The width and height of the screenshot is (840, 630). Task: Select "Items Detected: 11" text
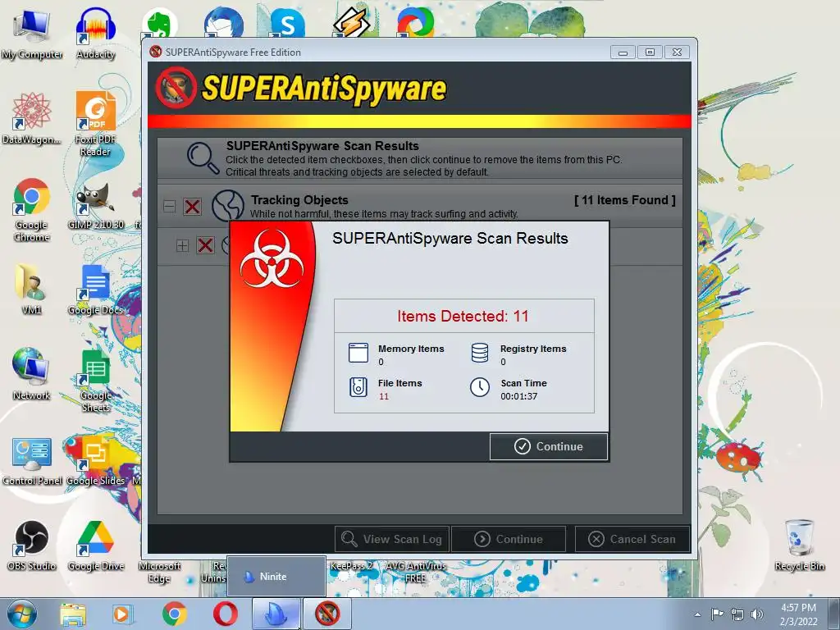pos(463,316)
